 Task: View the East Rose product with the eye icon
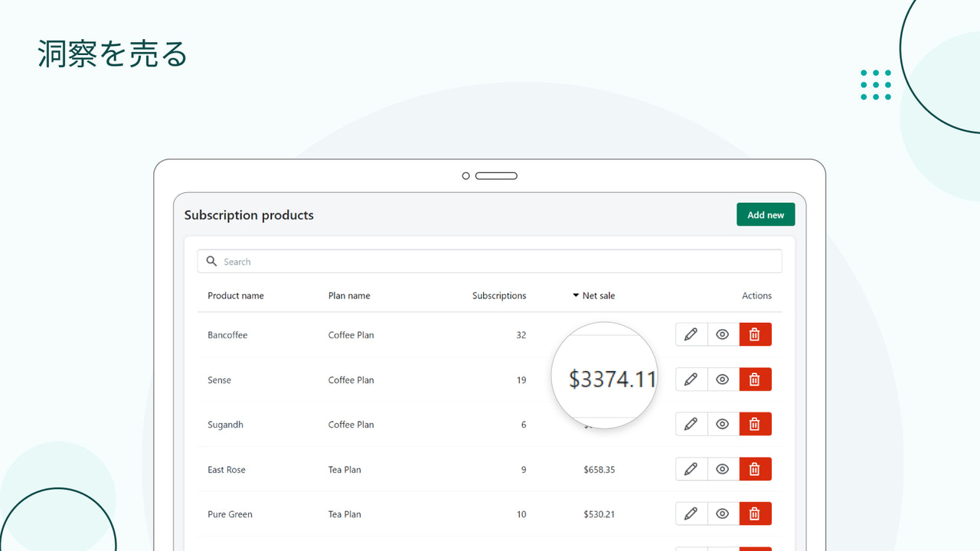tap(723, 469)
